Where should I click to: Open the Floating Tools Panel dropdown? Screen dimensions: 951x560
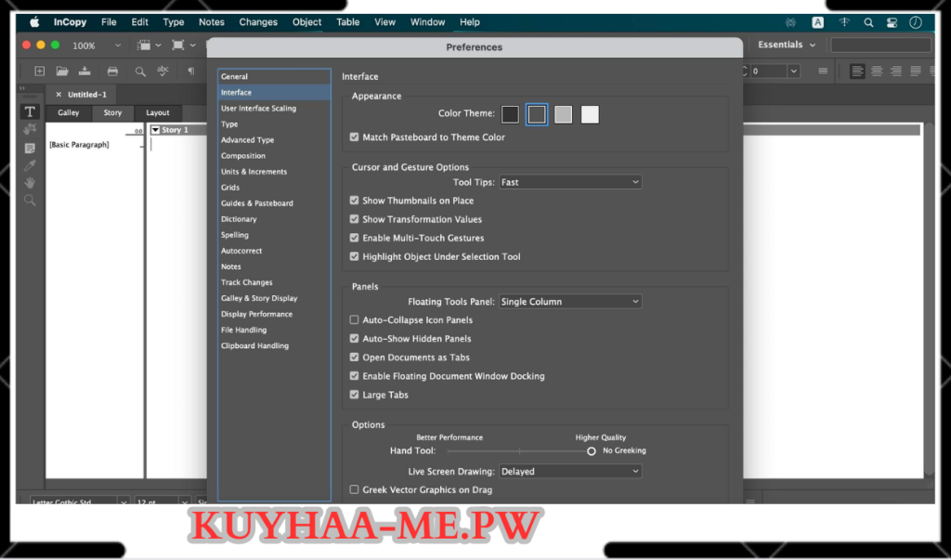pos(570,302)
